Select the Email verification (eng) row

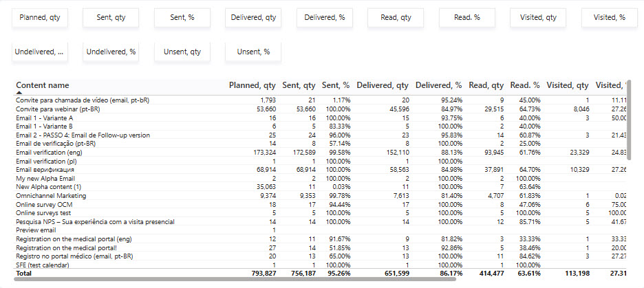click(321, 152)
